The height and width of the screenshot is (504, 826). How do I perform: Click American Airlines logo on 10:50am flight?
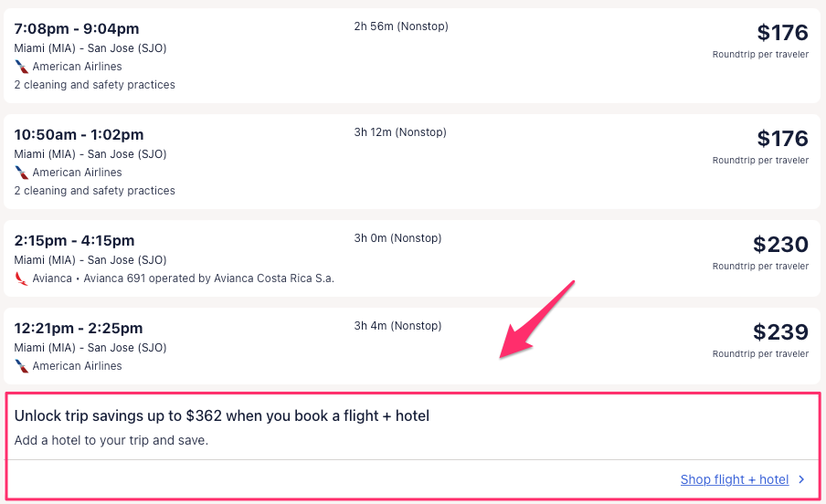tap(22, 173)
